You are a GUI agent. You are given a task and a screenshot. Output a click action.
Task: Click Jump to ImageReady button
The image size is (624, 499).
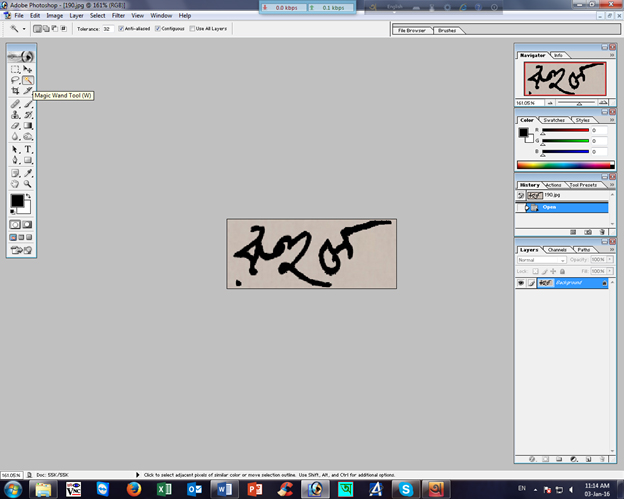[x=21, y=250]
